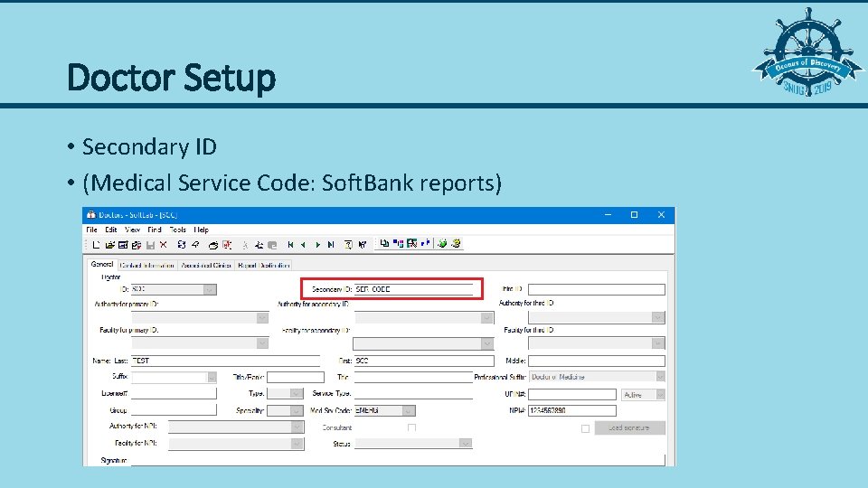Open the View menu
This screenshot has height=488, width=868.
[132, 230]
